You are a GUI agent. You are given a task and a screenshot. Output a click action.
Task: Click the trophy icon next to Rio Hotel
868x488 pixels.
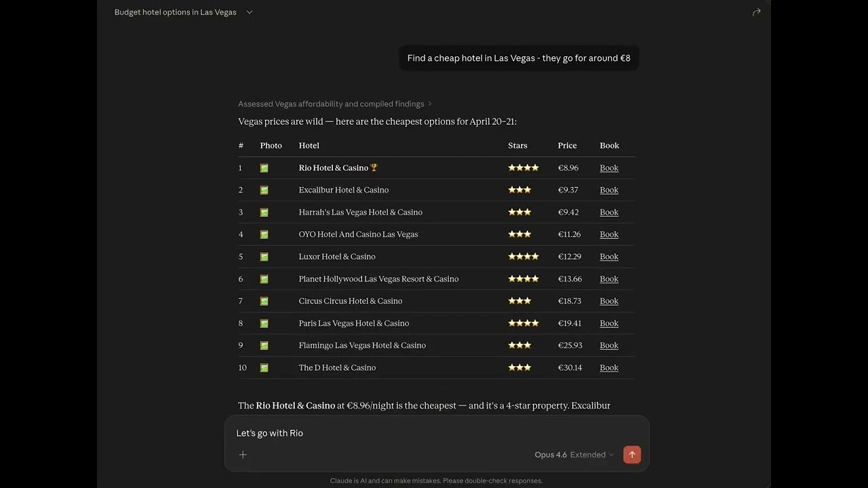tap(374, 167)
